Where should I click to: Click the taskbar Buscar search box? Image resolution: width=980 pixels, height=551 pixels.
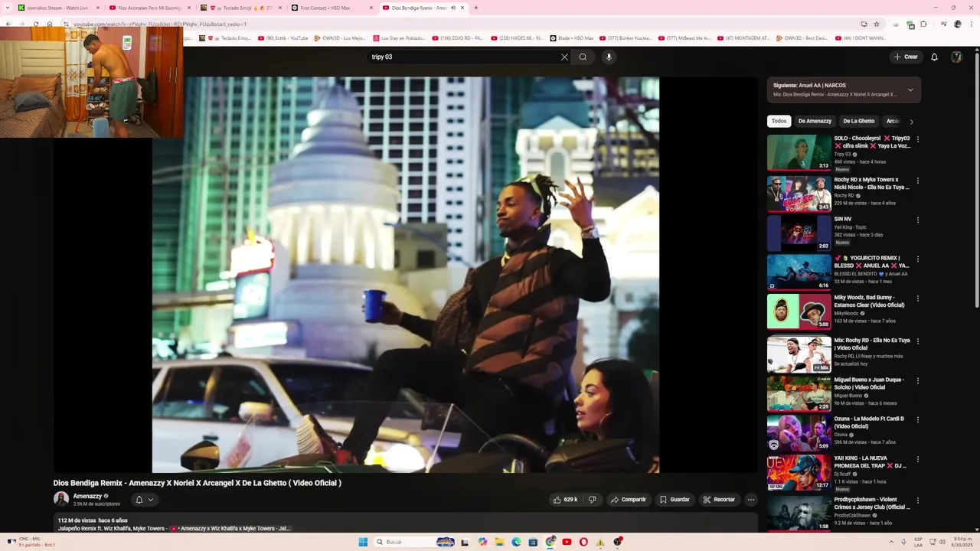tap(416, 542)
